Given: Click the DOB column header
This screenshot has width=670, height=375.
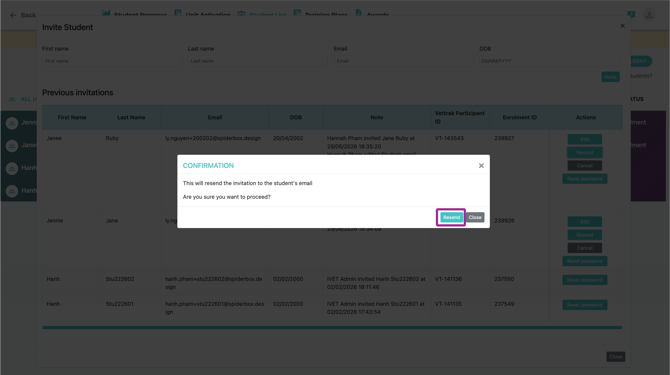Looking at the screenshot, I should (296, 117).
